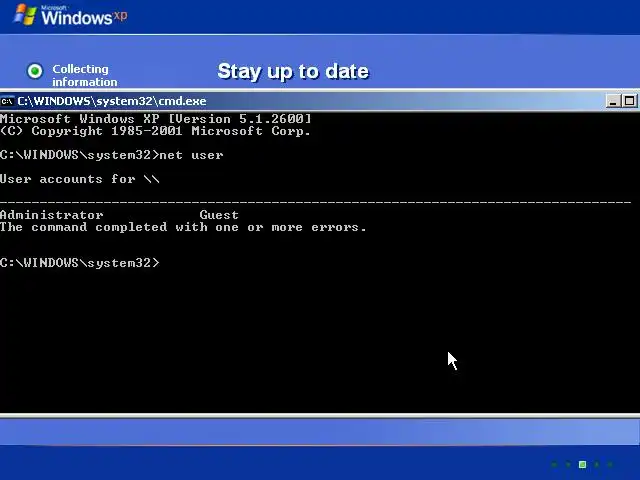Click "The command completed with one or more errors."
The image size is (640, 480).
coord(183,227)
